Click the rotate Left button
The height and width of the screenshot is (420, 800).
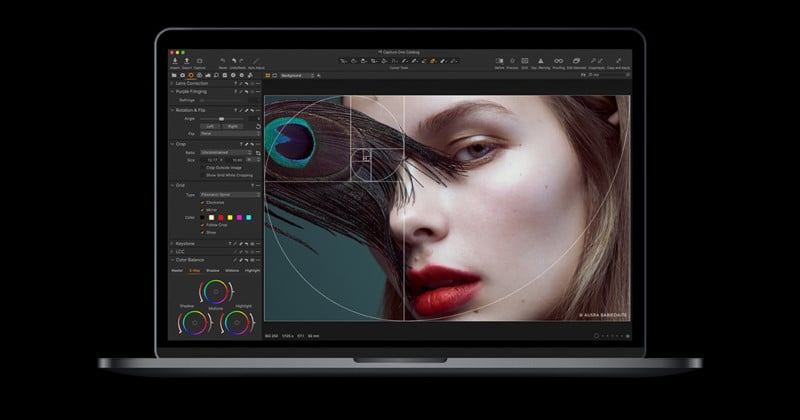pyautogui.click(x=210, y=126)
